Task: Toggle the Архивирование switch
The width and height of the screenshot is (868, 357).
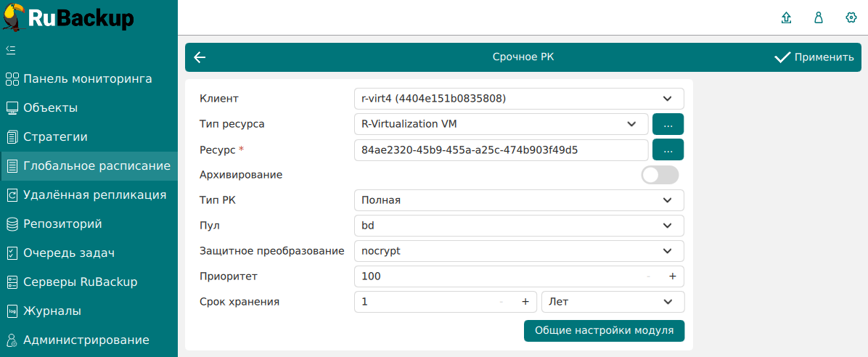Action: [660, 175]
